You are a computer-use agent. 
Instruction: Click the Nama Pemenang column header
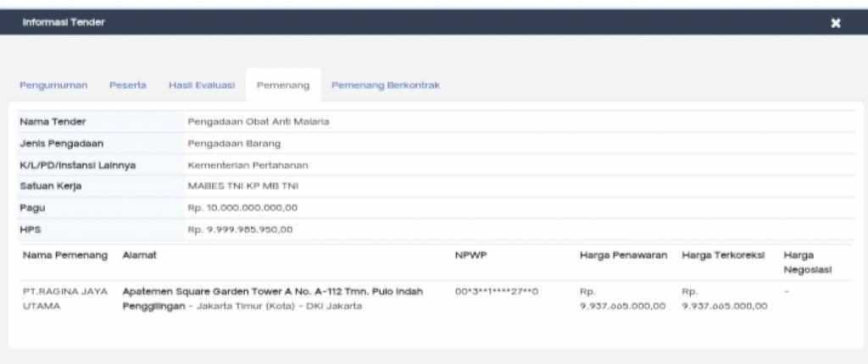[65, 254]
